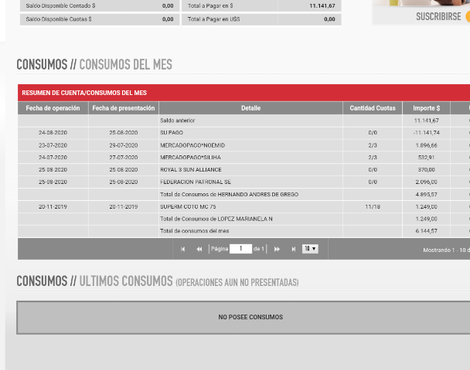Select the SUPERM COTO MC 75 row
Viewport: 470px width, 370px height.
244,207
